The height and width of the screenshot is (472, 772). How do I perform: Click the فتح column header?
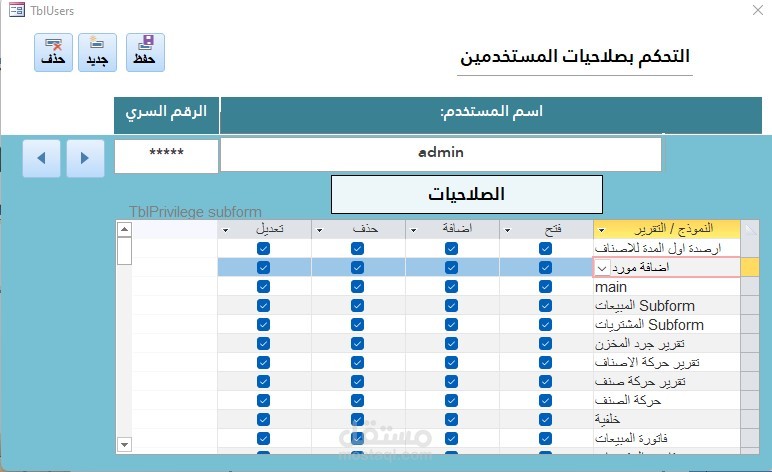point(547,229)
